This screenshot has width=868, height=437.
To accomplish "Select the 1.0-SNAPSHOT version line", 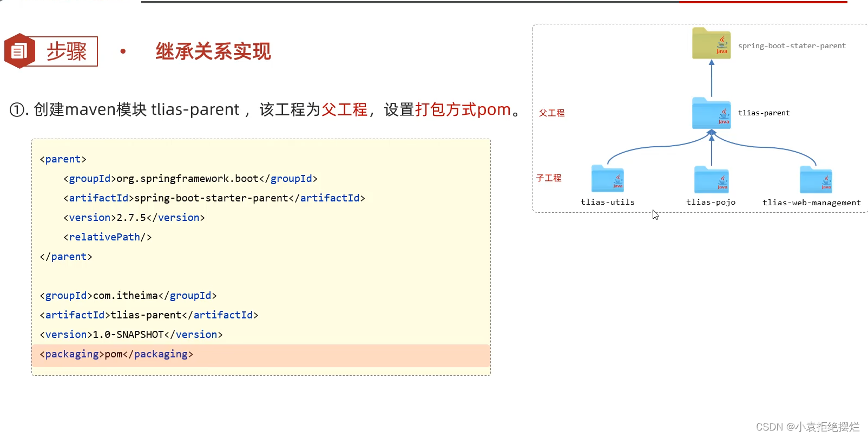I will (x=131, y=335).
